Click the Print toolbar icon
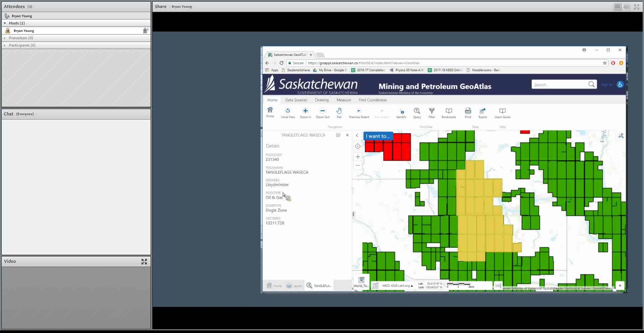The height and width of the screenshot is (333, 644). point(468,113)
